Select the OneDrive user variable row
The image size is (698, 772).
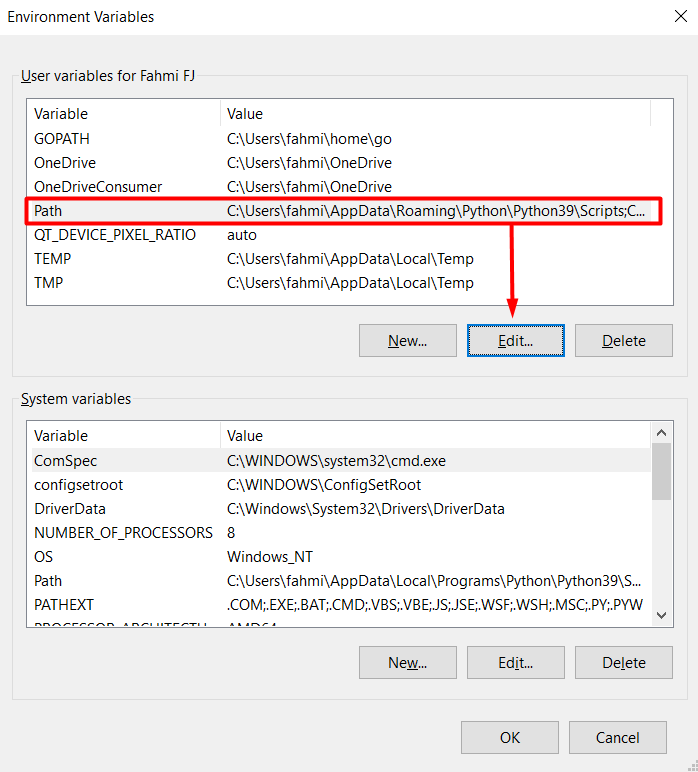pos(65,163)
